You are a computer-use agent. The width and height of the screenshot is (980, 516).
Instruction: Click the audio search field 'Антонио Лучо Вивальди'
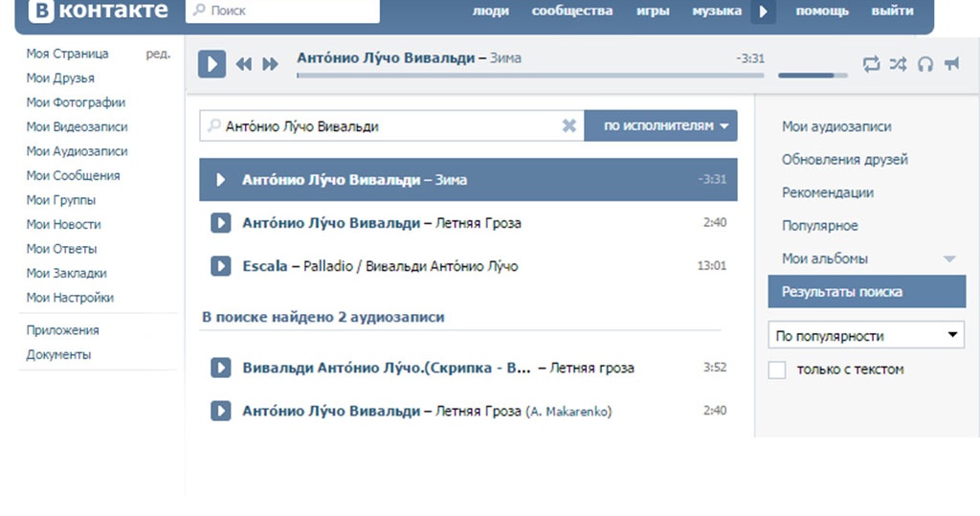click(391, 125)
